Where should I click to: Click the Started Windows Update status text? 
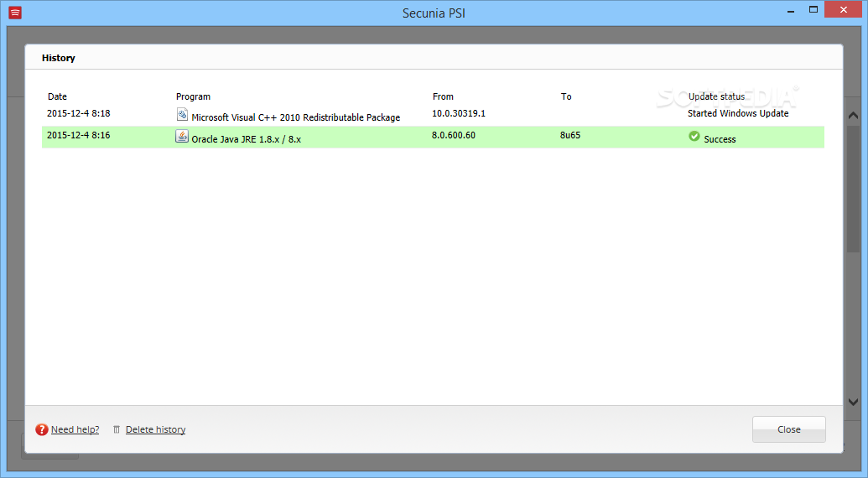[738, 113]
